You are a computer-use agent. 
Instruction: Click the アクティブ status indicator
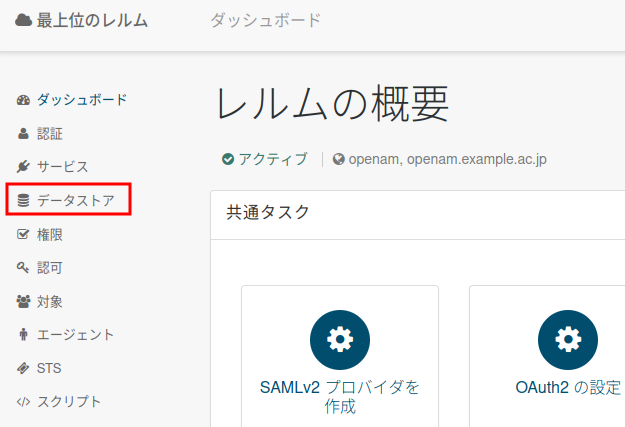coord(265,159)
